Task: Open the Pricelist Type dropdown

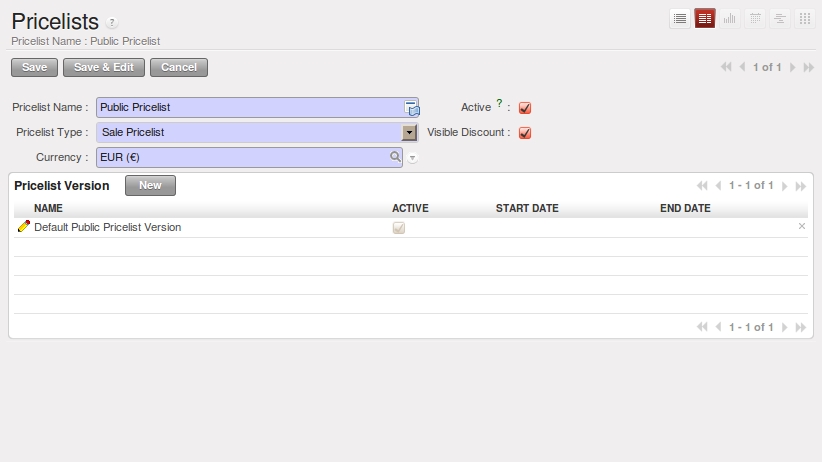Action: (409, 132)
